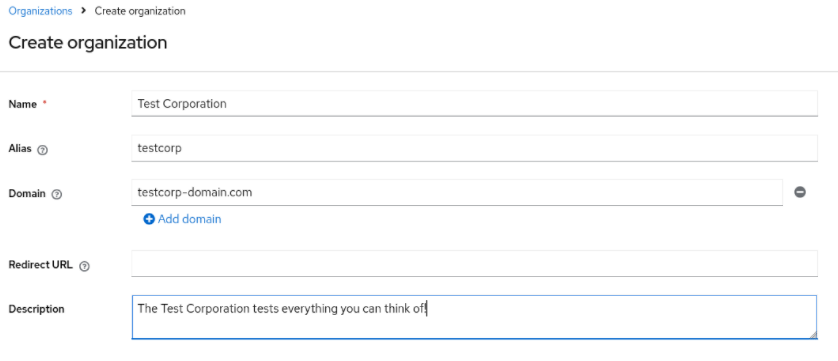Click the Create organization page heading
The height and width of the screenshot is (361, 838).
(x=88, y=43)
